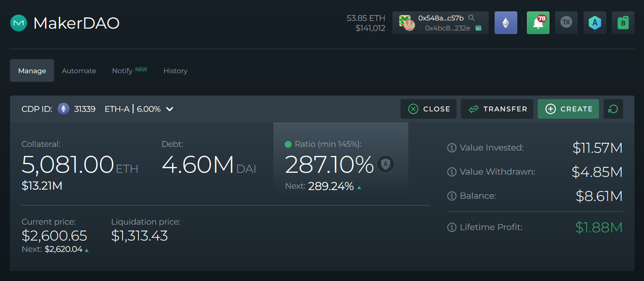The height and width of the screenshot is (281, 644).
Task: Click the address 0x4bc8...232e
Action: point(447,28)
